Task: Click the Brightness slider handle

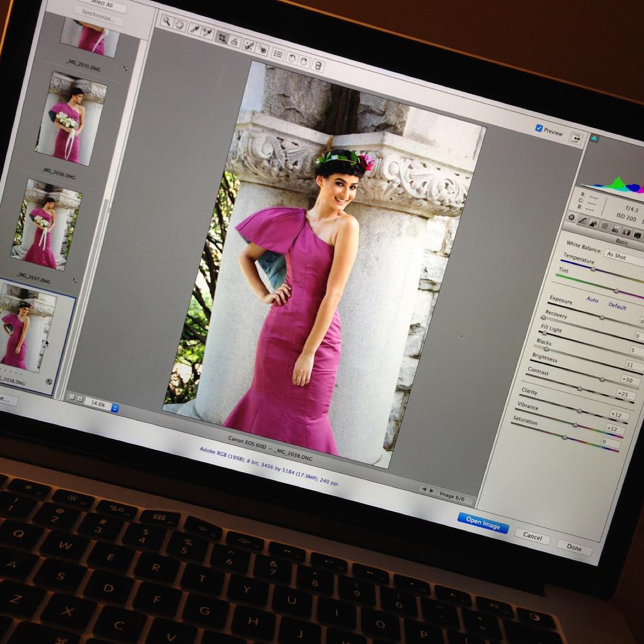Action: 602,380
